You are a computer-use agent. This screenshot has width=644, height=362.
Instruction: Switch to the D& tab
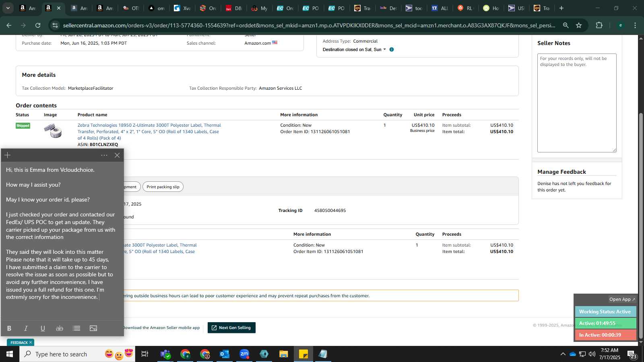click(x=233, y=8)
